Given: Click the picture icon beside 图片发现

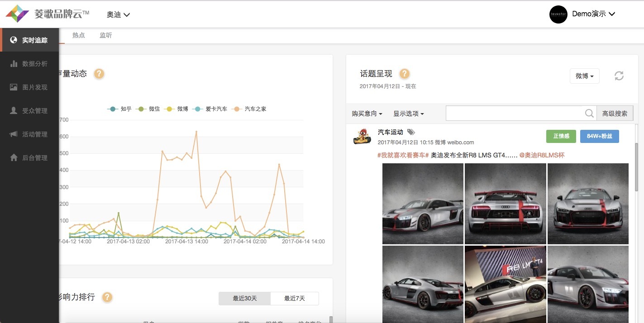Looking at the screenshot, I should 14,87.
